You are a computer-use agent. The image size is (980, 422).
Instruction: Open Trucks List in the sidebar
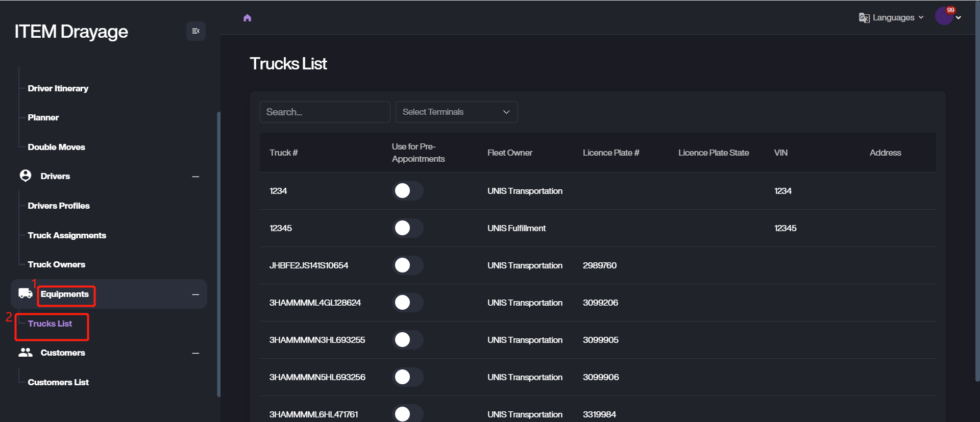pos(50,324)
